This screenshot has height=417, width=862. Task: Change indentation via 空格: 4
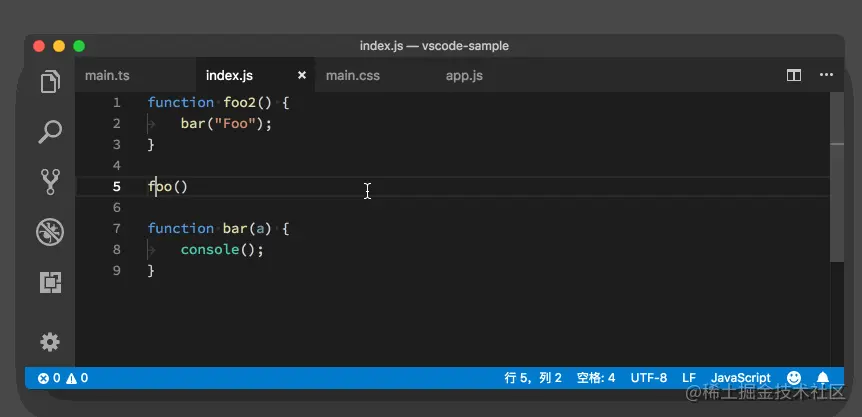click(596, 378)
